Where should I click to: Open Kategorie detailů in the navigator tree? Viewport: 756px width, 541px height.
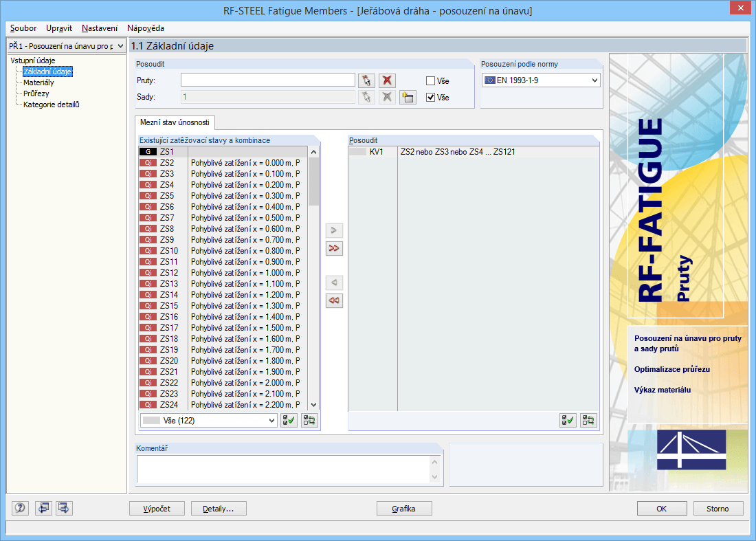[x=51, y=104]
